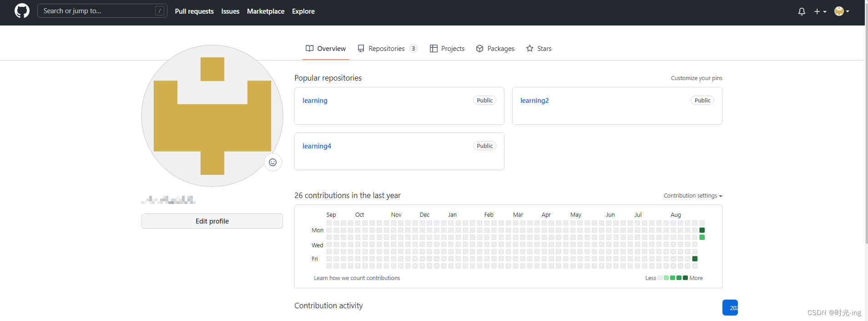Click the green Tuesday contribution square

[702, 237]
